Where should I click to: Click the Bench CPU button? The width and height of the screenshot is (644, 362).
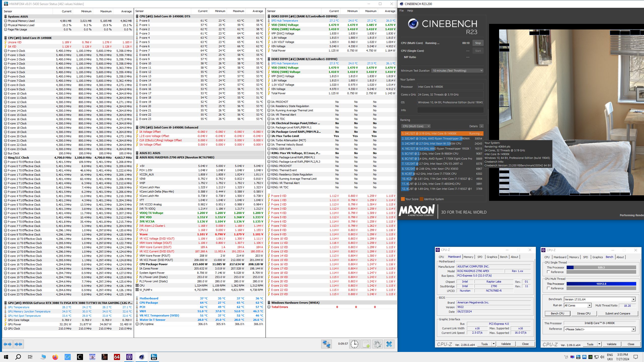(x=557, y=313)
